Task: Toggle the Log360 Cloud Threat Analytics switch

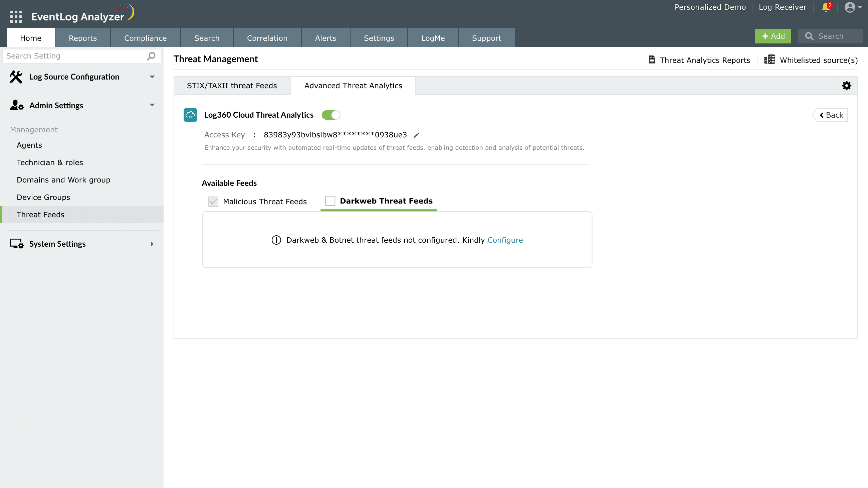Action: (330, 115)
